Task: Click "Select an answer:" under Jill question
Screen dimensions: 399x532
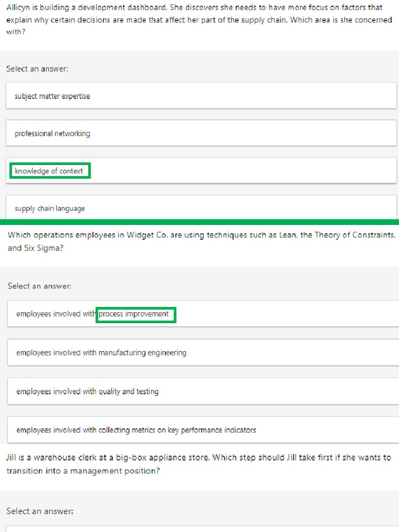Action: click(40, 511)
